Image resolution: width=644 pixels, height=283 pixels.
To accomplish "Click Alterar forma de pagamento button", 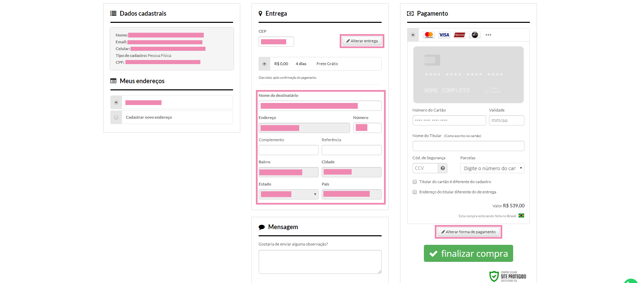I will tap(468, 232).
